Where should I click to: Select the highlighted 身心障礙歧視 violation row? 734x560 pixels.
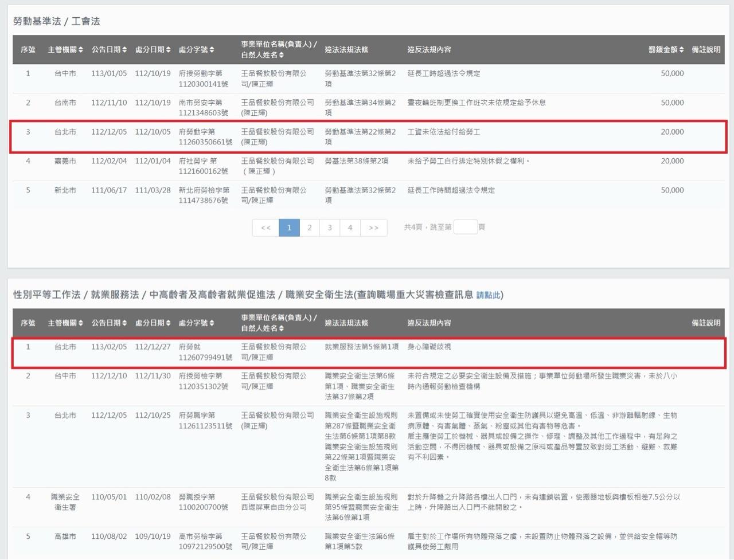click(x=368, y=352)
